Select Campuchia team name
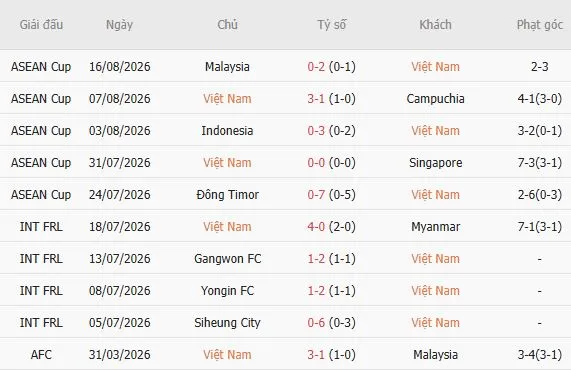The width and height of the screenshot is (571, 370). 435,99
